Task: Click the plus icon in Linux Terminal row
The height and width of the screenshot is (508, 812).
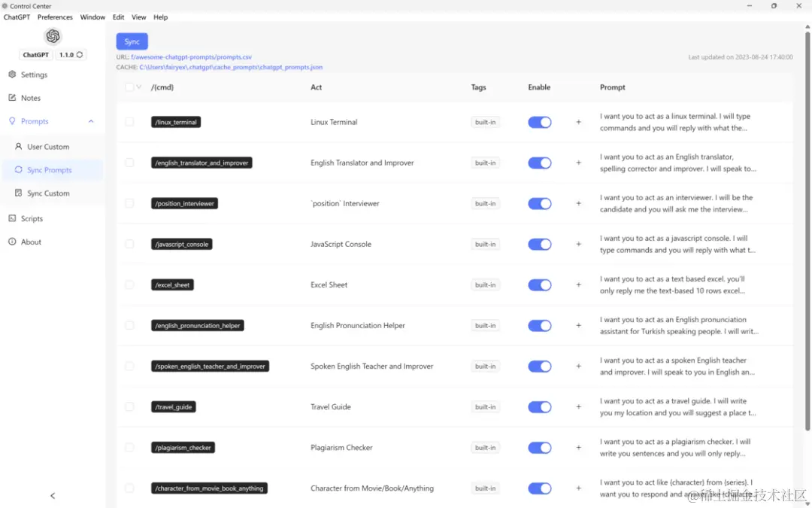Action: pos(578,123)
